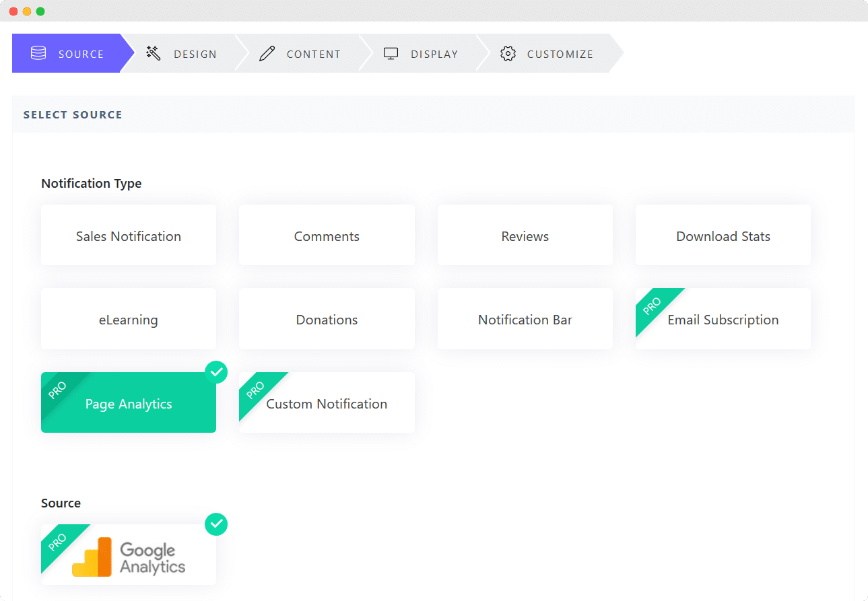
Task: Click the SELECT SOURCE heading
Action: [x=73, y=114]
